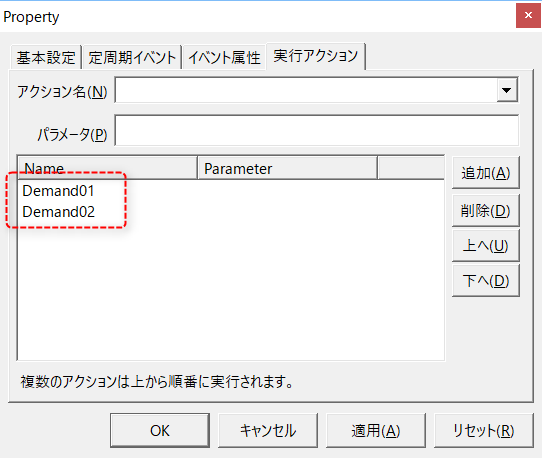Select the Demand01 row
Screen dimensions: 542x458
click(231, 191)
